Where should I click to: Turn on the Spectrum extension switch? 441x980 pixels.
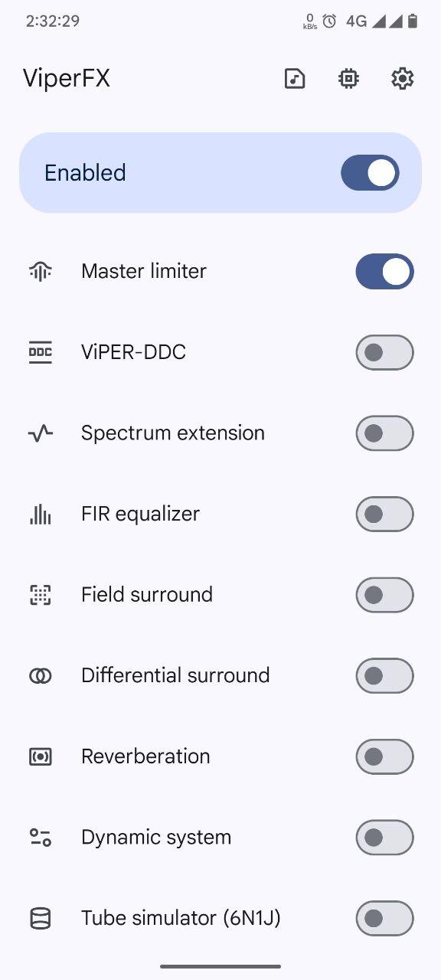[384, 433]
